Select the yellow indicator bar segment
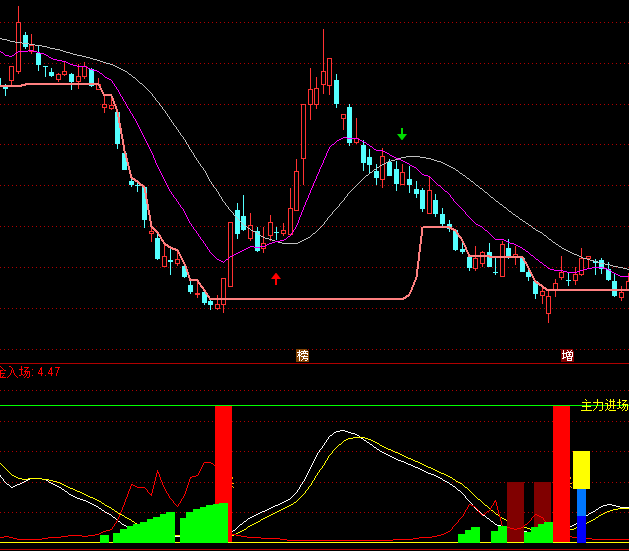The width and height of the screenshot is (629, 551). (x=581, y=470)
